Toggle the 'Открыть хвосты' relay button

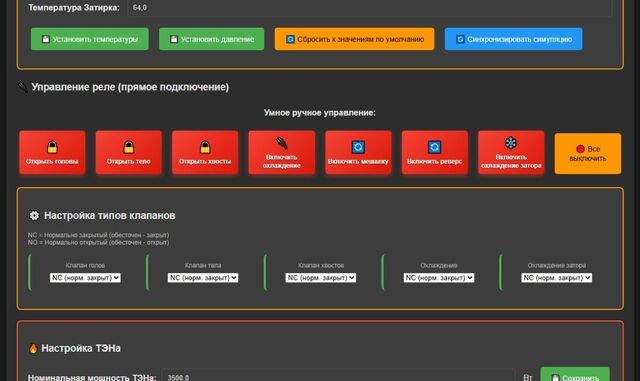[205, 153]
